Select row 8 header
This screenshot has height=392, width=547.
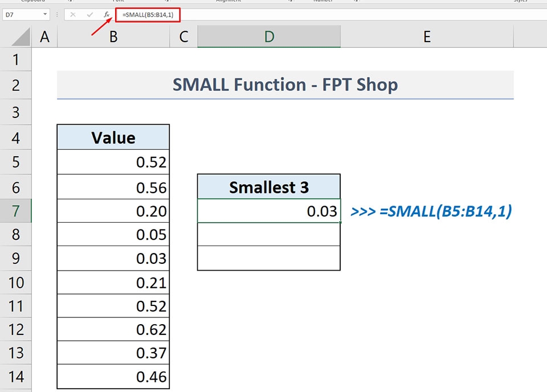pyautogui.click(x=16, y=234)
